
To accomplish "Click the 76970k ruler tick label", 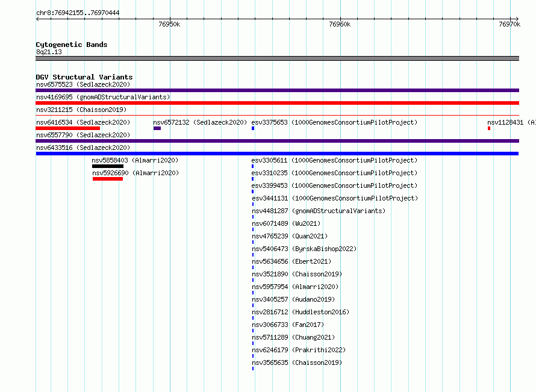I will click(x=510, y=24).
